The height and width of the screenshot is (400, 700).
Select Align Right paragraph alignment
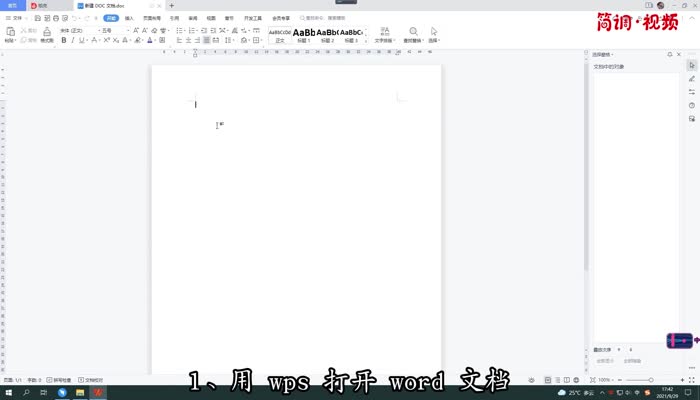point(197,40)
